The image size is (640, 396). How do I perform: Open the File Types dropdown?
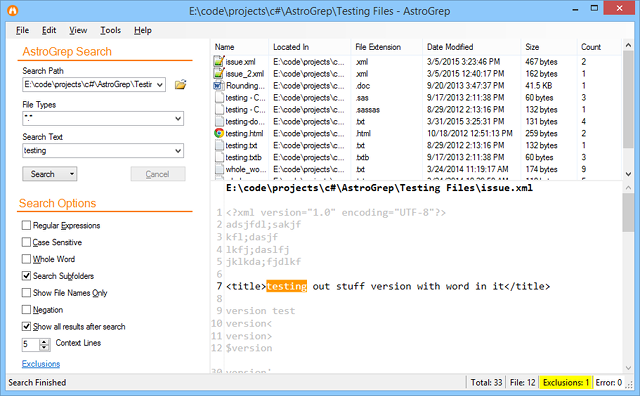pos(178,118)
